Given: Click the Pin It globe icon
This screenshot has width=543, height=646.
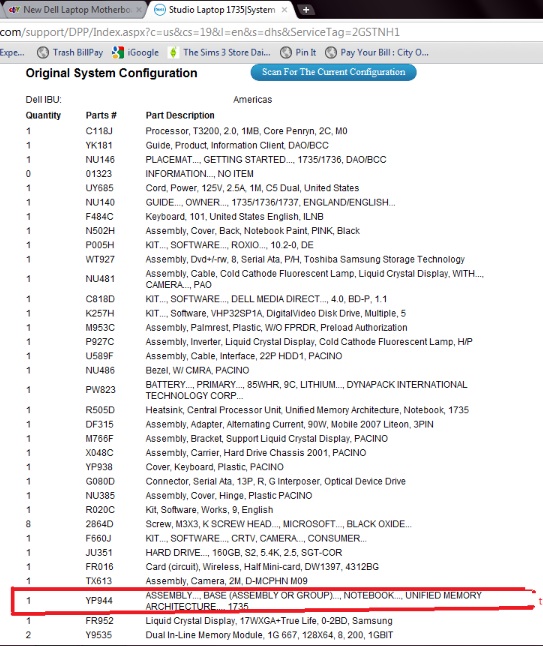Looking at the screenshot, I should click(x=286, y=52).
